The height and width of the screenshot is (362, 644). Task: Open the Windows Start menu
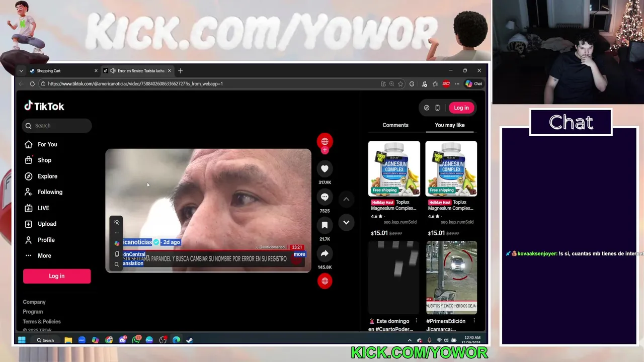coord(22,340)
